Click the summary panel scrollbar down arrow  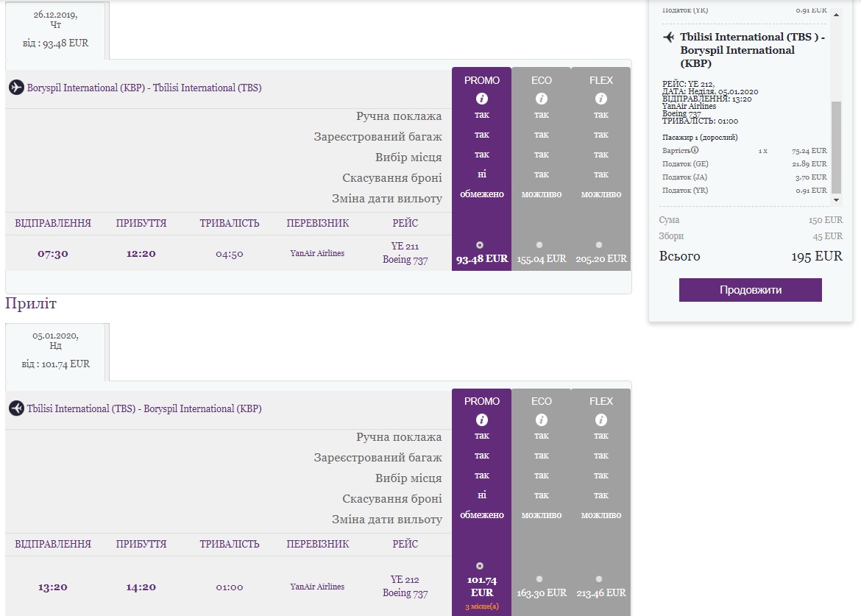[836, 199]
